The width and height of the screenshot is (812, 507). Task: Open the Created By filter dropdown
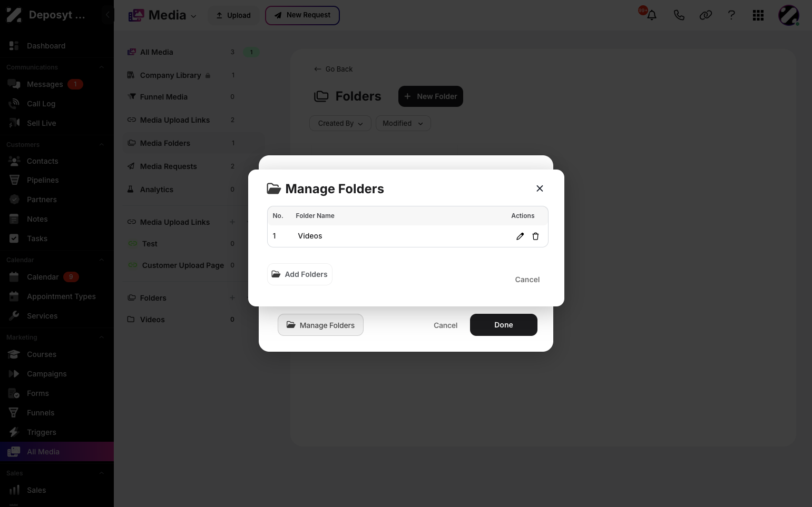(340, 123)
